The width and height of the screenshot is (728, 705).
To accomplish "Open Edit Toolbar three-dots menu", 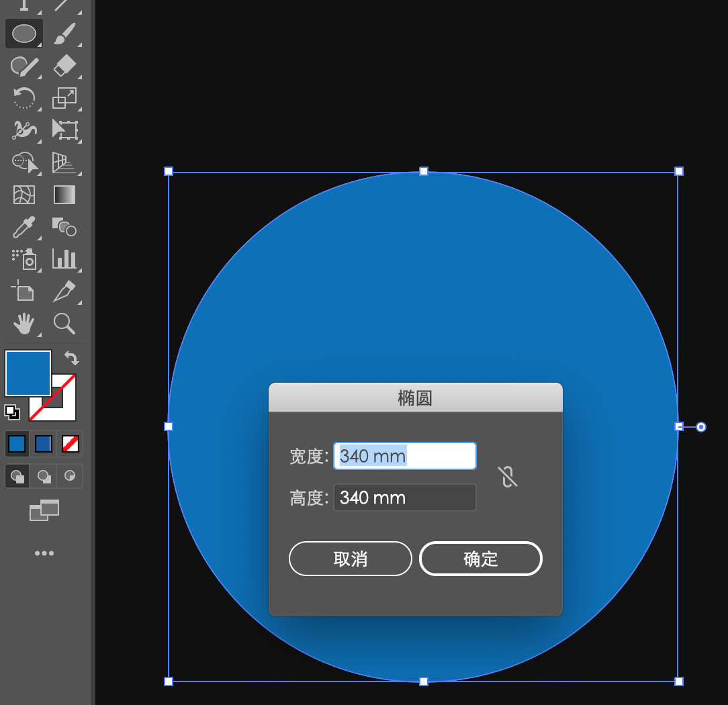I will click(x=44, y=553).
